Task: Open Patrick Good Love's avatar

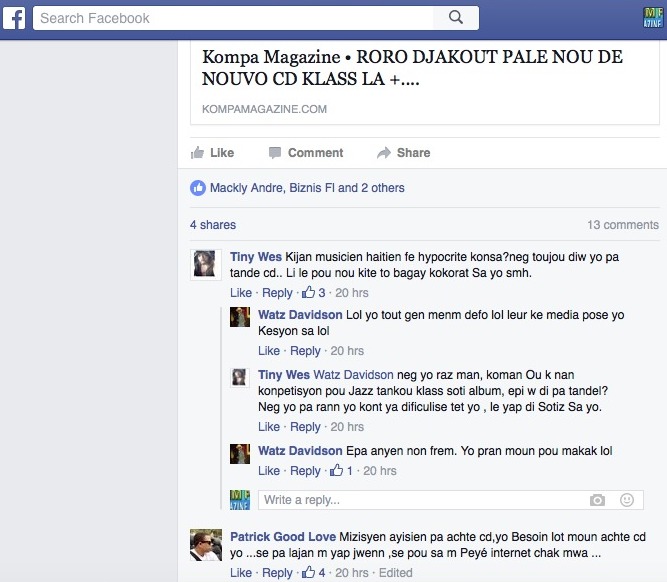Action: click(x=206, y=545)
